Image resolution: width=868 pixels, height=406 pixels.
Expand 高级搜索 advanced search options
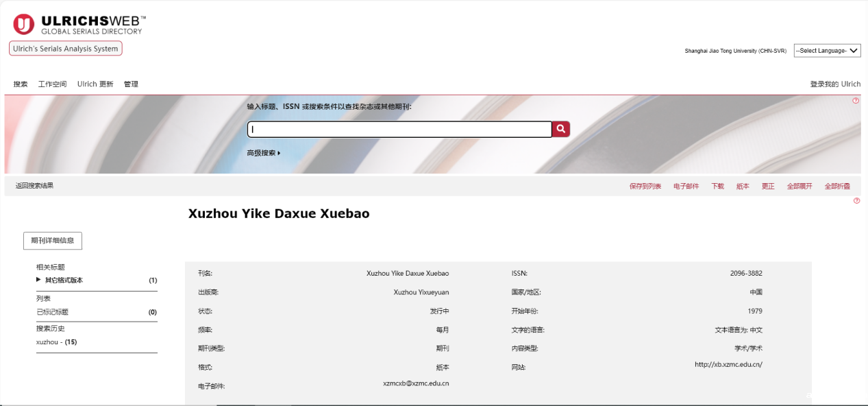(x=264, y=153)
